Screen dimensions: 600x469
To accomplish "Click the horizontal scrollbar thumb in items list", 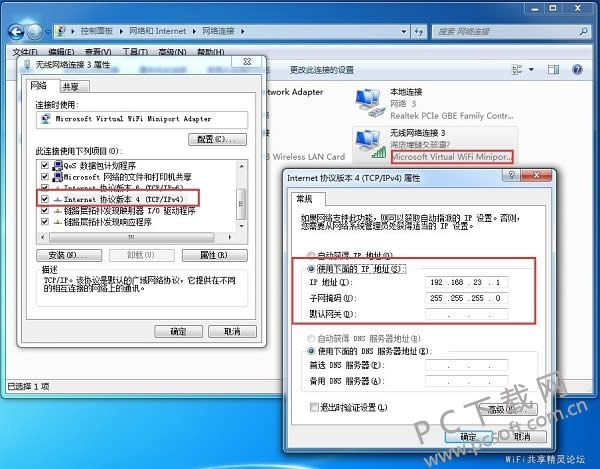I will 131,238.
